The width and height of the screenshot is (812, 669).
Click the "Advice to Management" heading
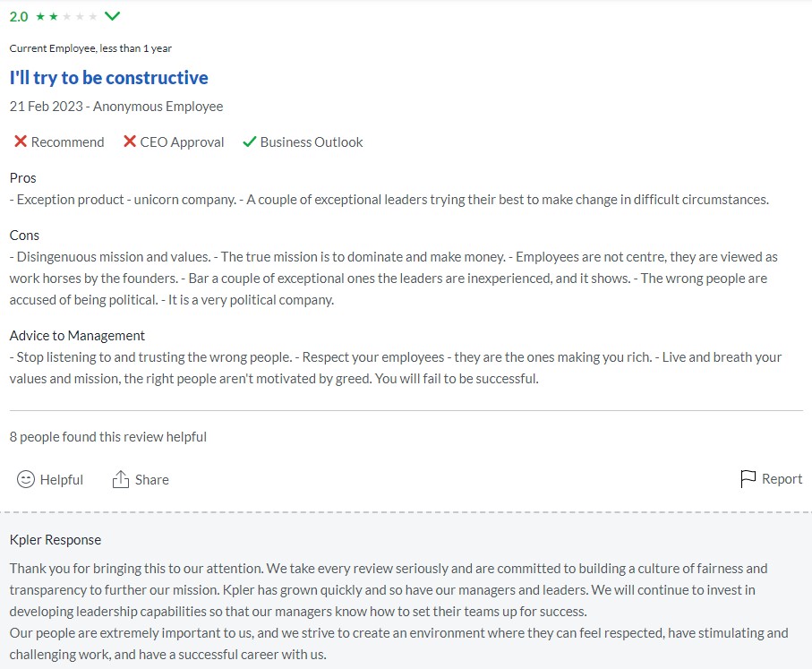[x=77, y=336]
